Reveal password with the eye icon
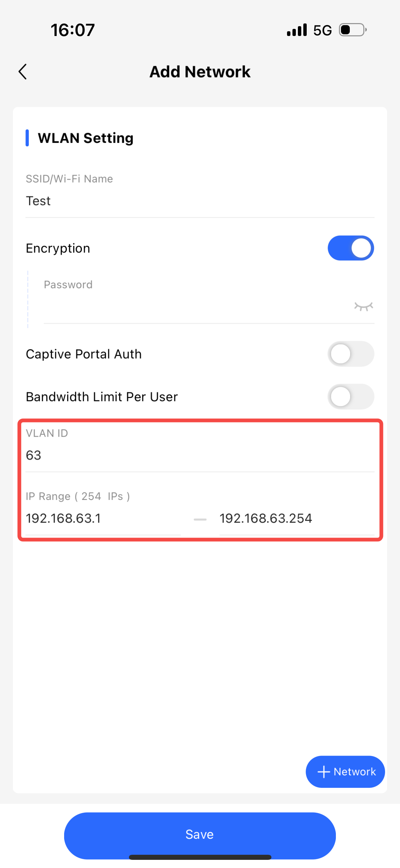Screen dimensions: 400x868 pos(363,306)
